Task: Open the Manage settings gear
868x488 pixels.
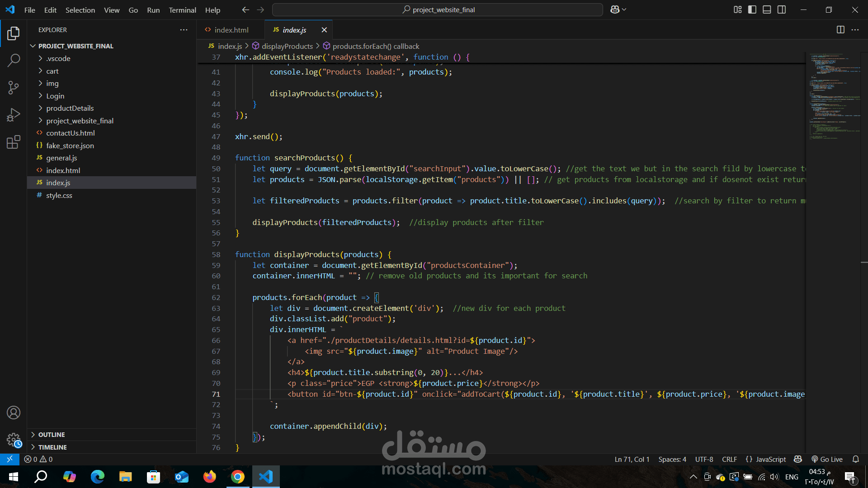Action: tap(14, 440)
